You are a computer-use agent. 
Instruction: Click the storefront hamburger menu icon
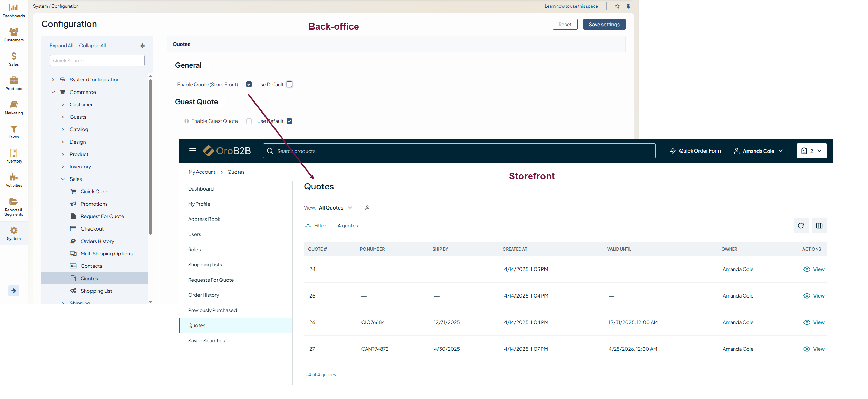[193, 151]
